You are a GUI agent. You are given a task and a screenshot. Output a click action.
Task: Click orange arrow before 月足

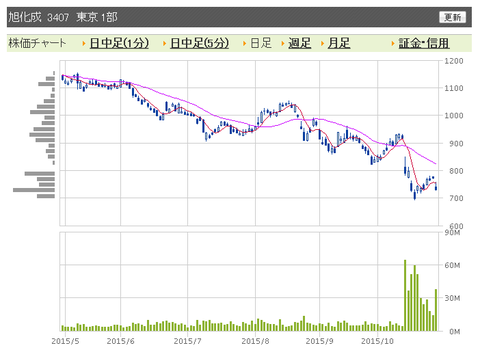coord(322,43)
